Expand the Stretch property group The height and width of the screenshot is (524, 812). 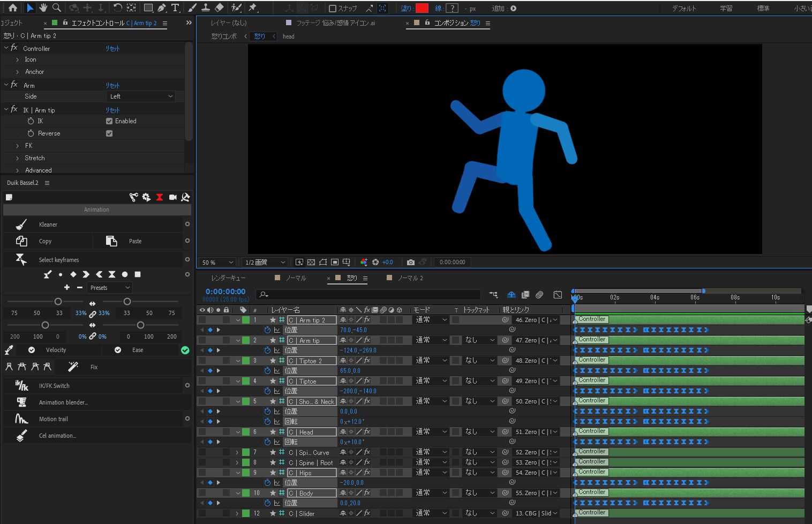pyautogui.click(x=18, y=158)
